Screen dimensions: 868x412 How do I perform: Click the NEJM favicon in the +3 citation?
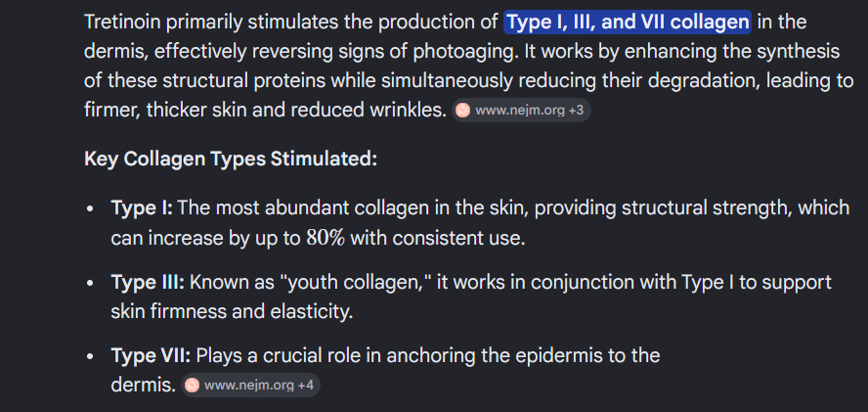[x=462, y=111]
